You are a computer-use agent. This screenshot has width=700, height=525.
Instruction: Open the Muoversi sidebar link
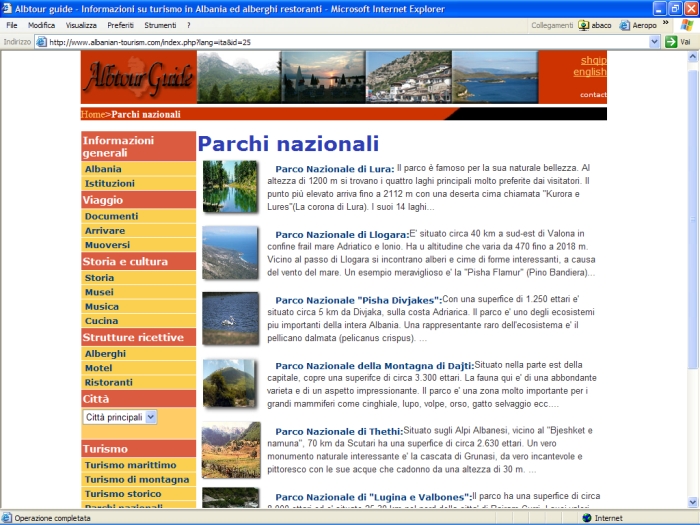pos(108,245)
